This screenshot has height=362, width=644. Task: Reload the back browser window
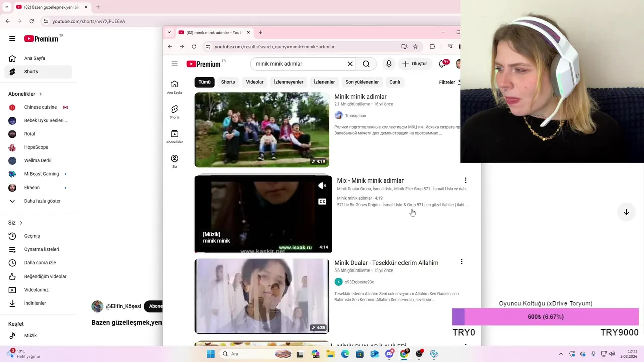(31, 21)
